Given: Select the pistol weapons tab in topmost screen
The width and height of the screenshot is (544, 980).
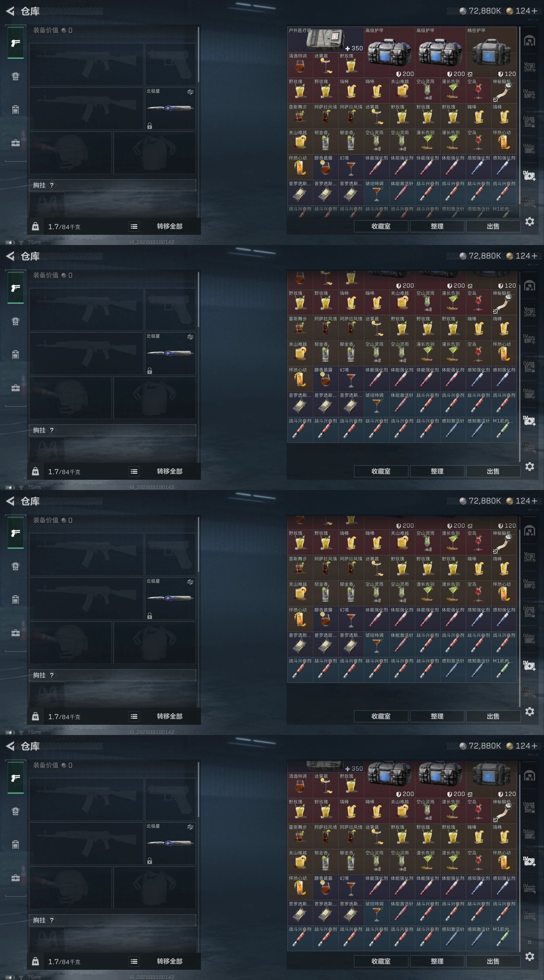Looking at the screenshot, I should (16, 43).
